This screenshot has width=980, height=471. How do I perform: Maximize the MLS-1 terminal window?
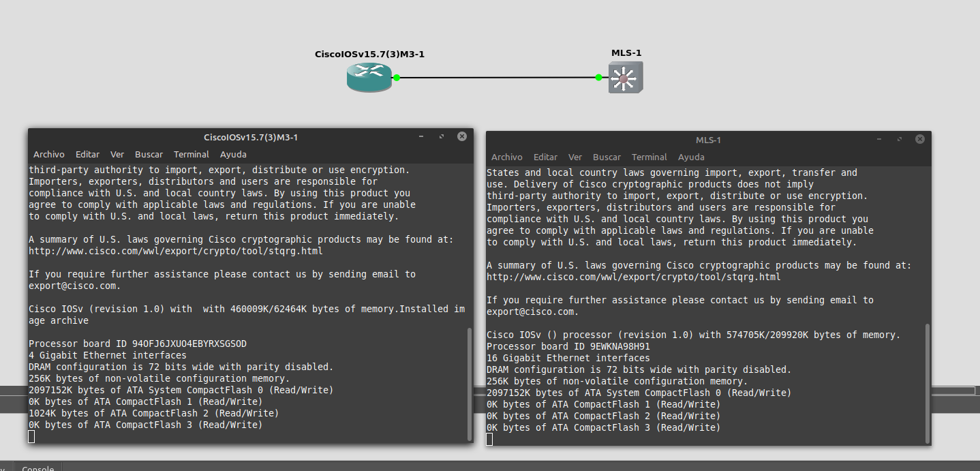click(900, 140)
